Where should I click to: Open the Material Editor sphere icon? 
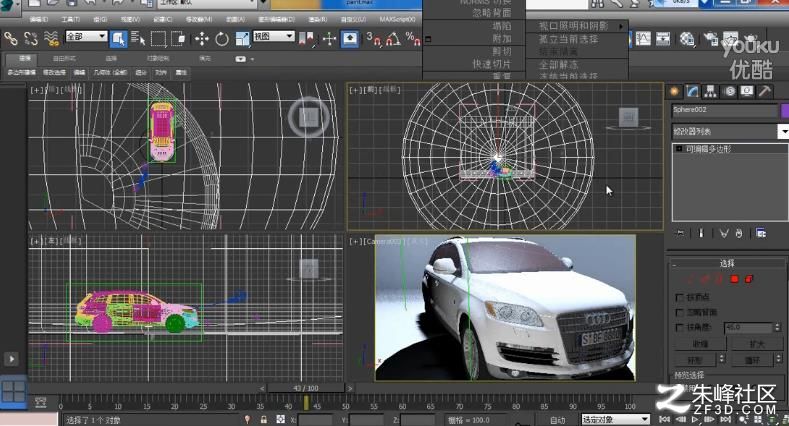click(687, 39)
